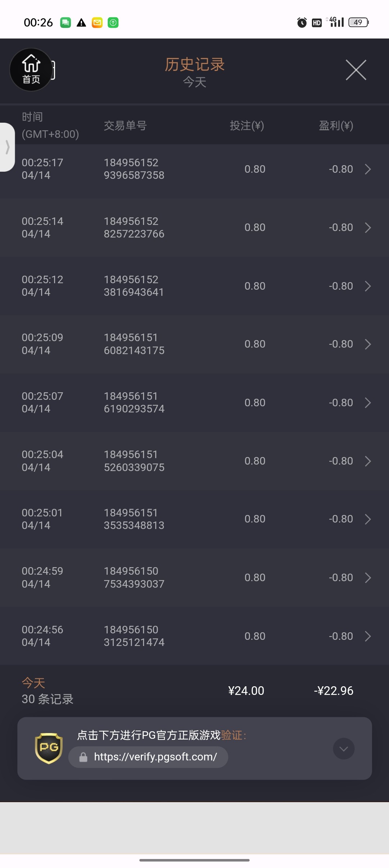Open record ending in 3816943641
389x868 pixels.
pos(368,286)
